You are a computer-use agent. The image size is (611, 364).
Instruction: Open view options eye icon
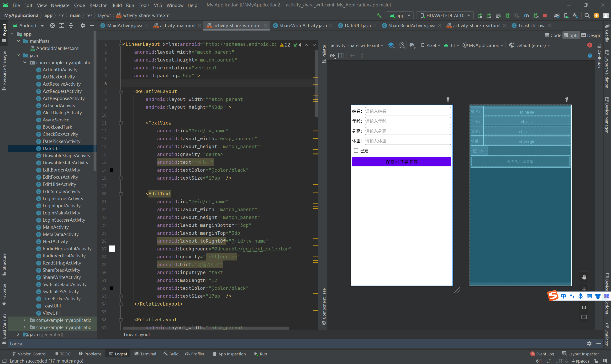point(332,56)
